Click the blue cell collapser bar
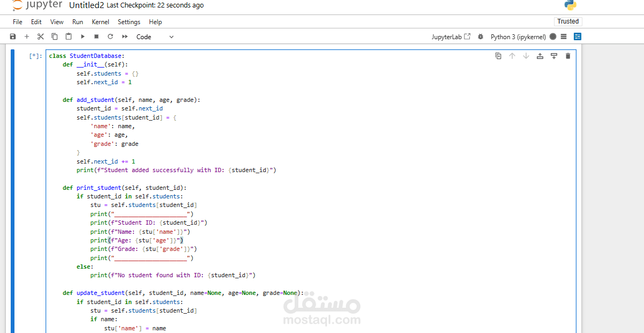 13,190
